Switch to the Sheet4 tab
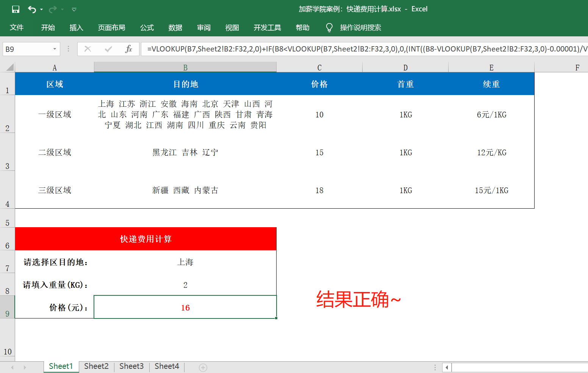This screenshot has width=588, height=373. click(x=167, y=366)
